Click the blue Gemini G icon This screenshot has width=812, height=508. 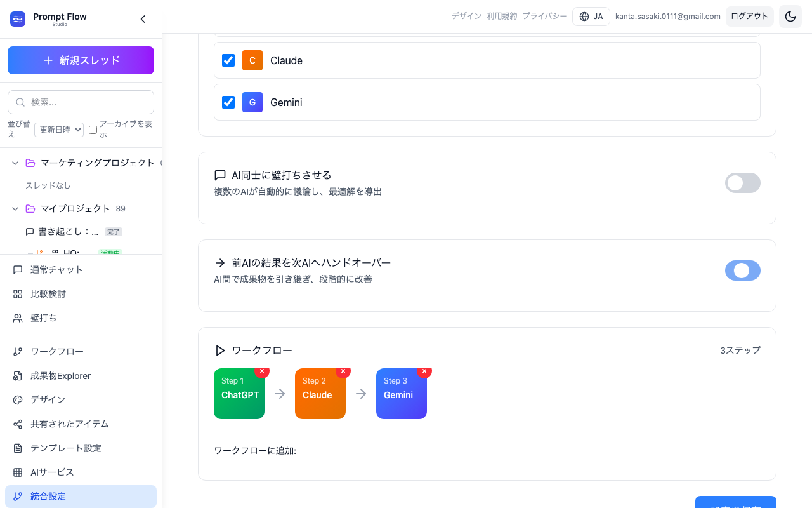pos(252,102)
